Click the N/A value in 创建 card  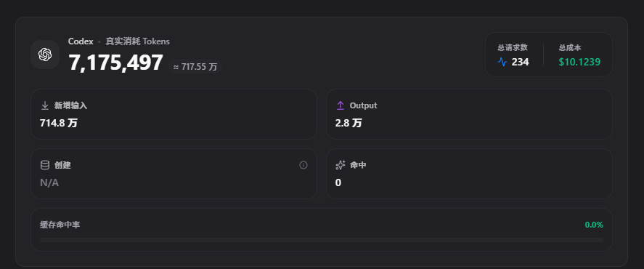49,183
